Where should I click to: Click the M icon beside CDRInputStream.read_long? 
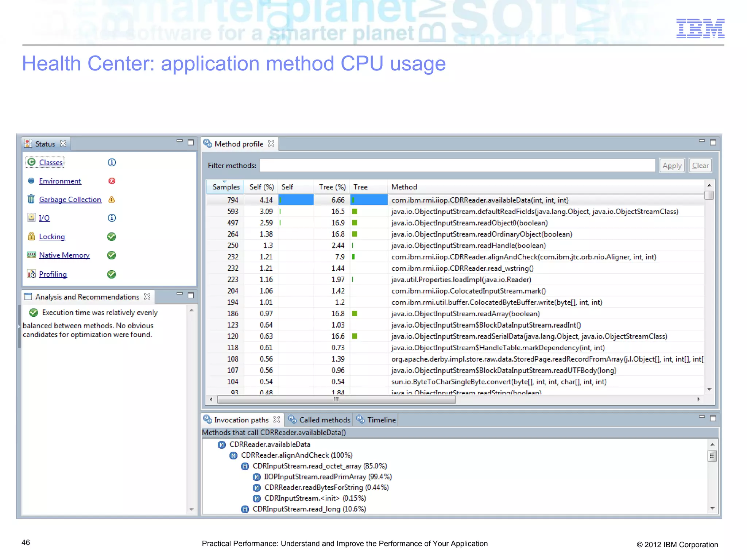[245, 509]
